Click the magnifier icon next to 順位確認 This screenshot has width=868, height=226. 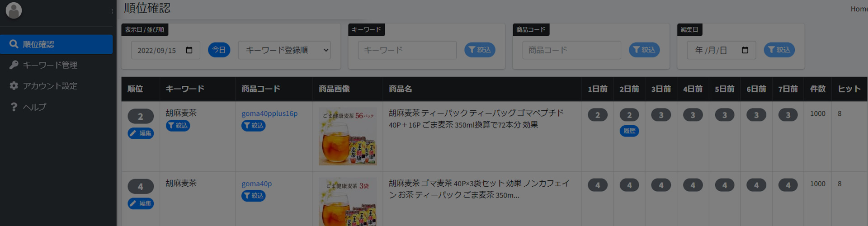[14, 44]
